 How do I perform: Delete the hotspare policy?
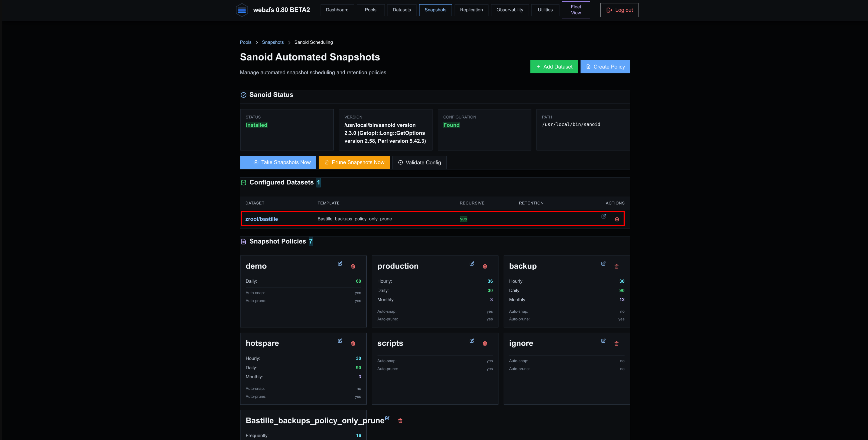(353, 343)
